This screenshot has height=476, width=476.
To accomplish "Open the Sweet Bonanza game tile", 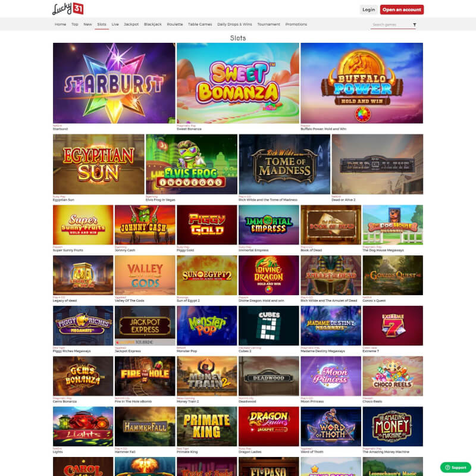I will (237, 83).
